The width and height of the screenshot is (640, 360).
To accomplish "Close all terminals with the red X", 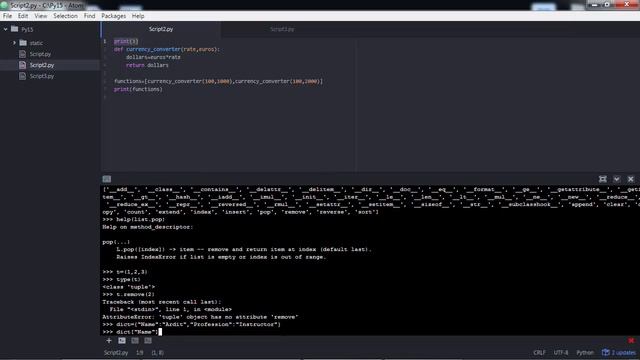I will tap(631, 340).
